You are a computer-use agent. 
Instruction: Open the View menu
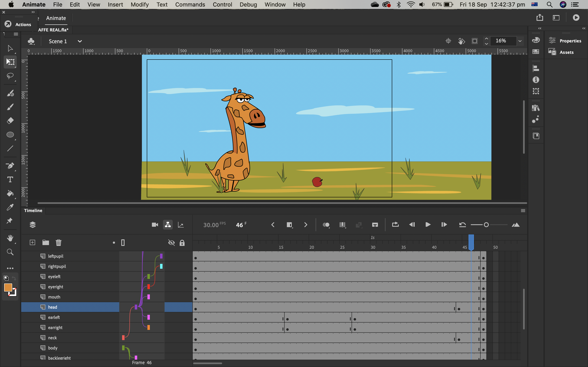(93, 4)
